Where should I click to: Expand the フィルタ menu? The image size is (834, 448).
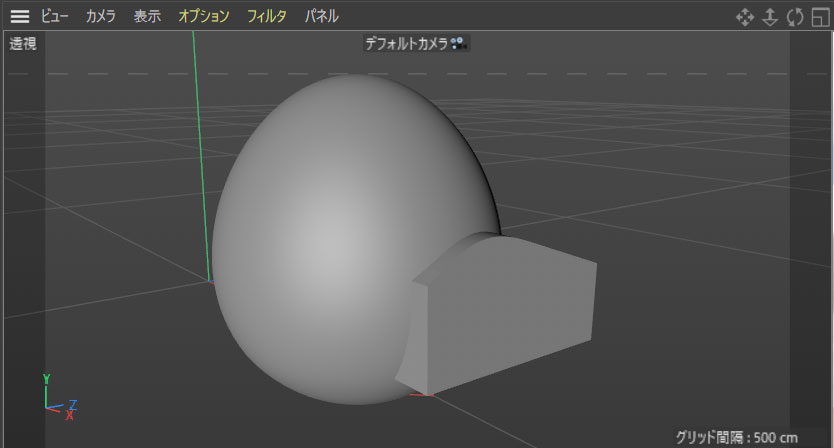point(267,16)
